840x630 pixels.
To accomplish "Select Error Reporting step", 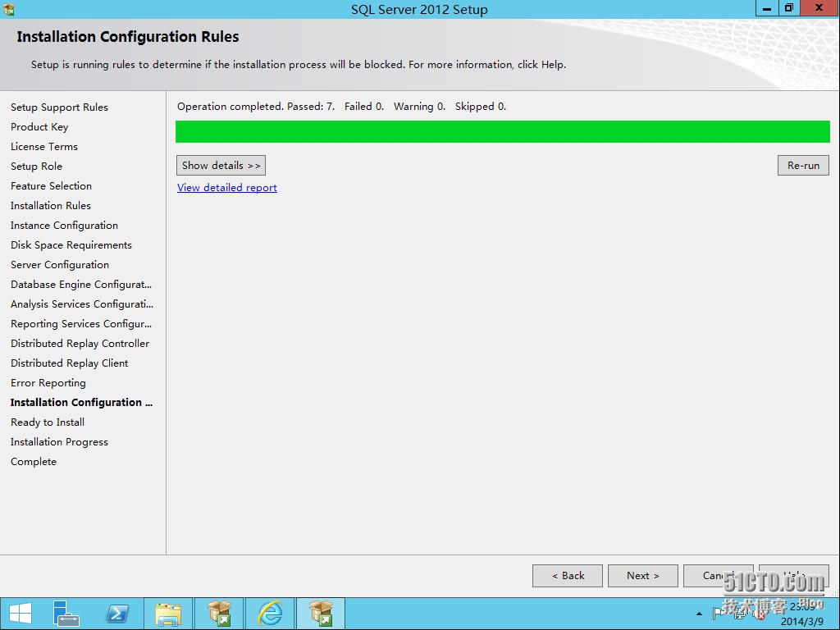I will [48, 383].
